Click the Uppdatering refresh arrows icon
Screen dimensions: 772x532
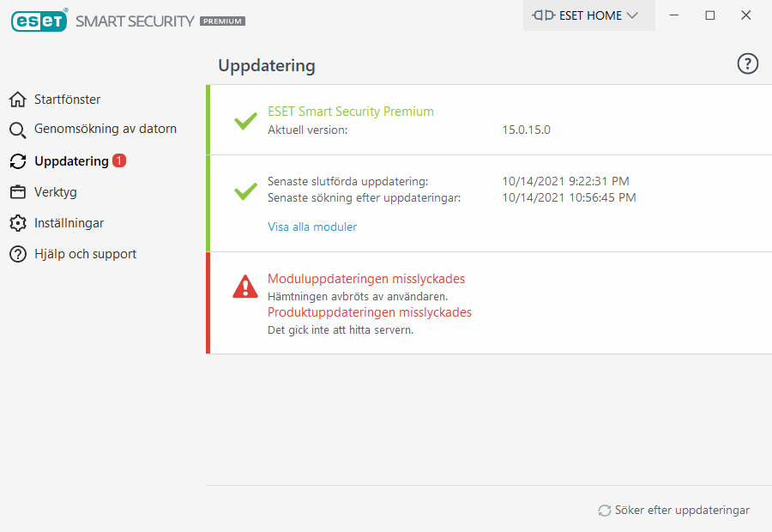pos(18,161)
